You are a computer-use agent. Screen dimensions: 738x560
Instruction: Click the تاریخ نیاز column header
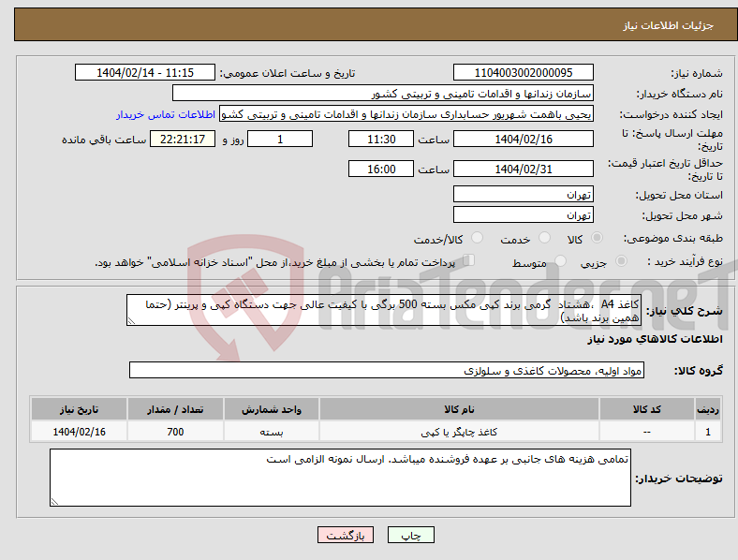[79, 409]
